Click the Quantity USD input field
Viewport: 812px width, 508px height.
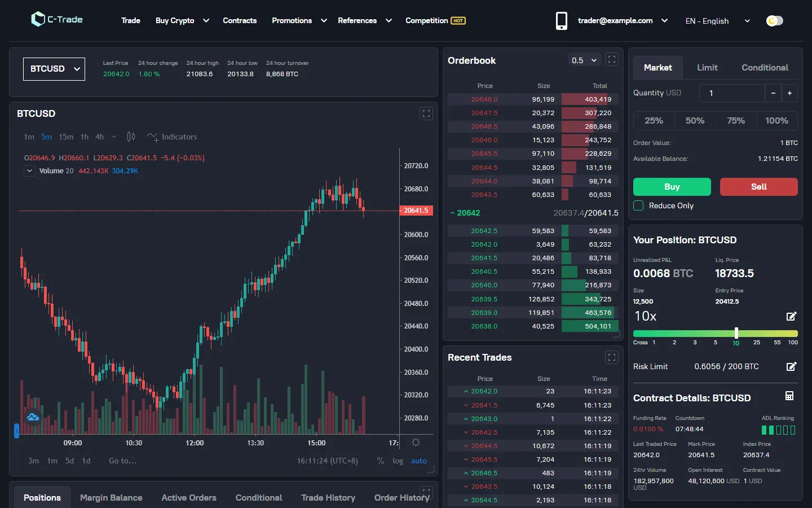coord(732,93)
